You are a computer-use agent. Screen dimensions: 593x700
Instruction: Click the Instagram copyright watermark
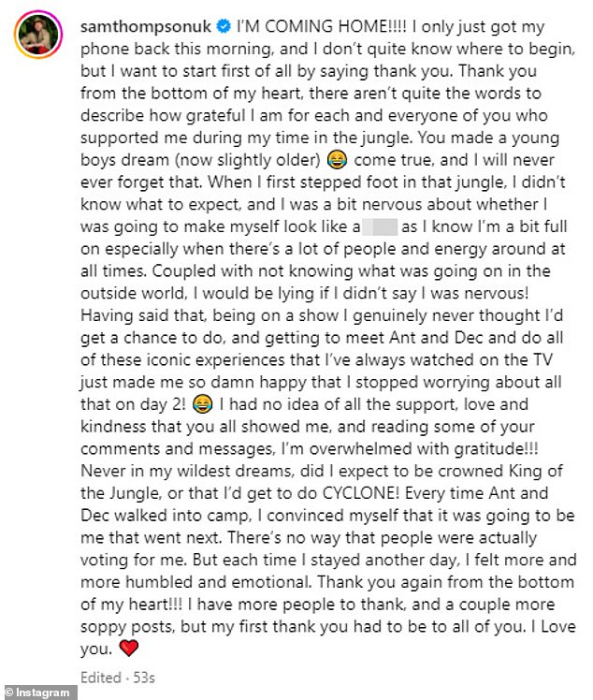click(x=37, y=693)
